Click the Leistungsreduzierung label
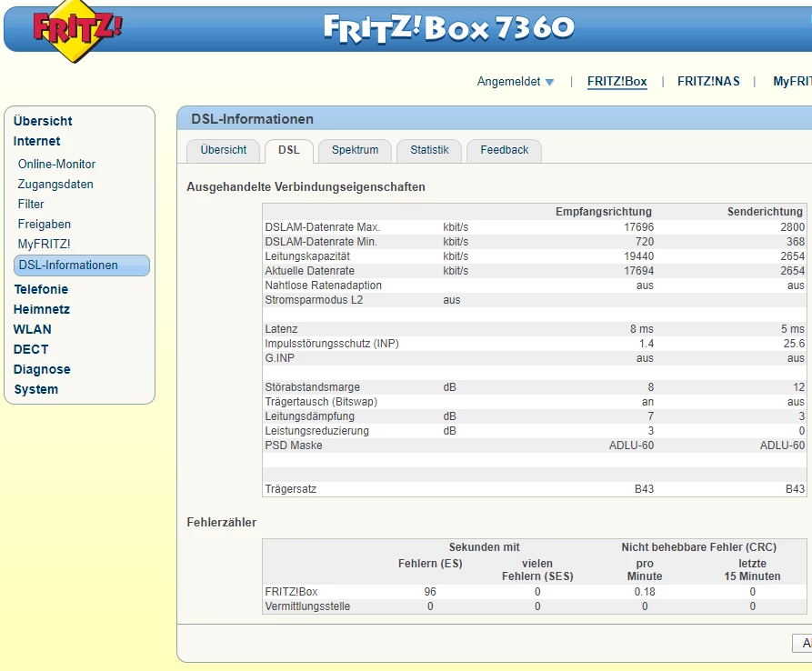 [317, 430]
